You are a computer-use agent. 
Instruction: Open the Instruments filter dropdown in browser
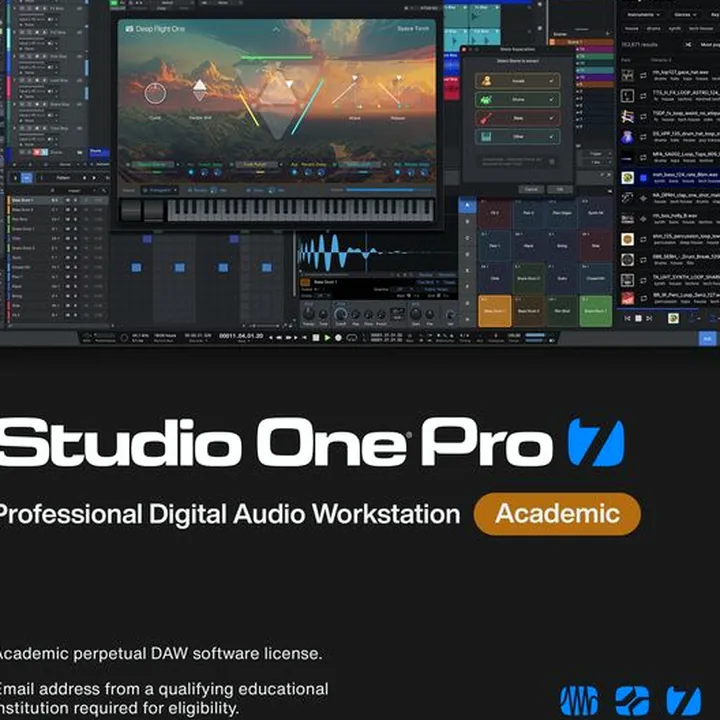pyautogui.click(x=644, y=15)
